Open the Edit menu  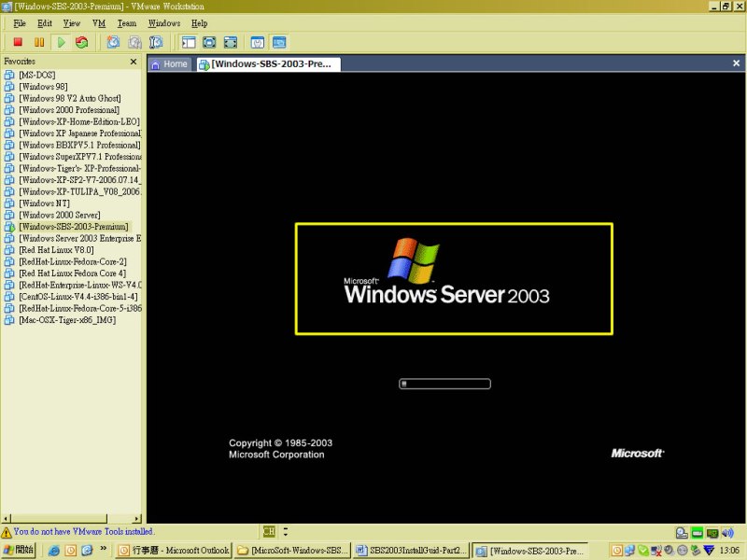tap(45, 23)
